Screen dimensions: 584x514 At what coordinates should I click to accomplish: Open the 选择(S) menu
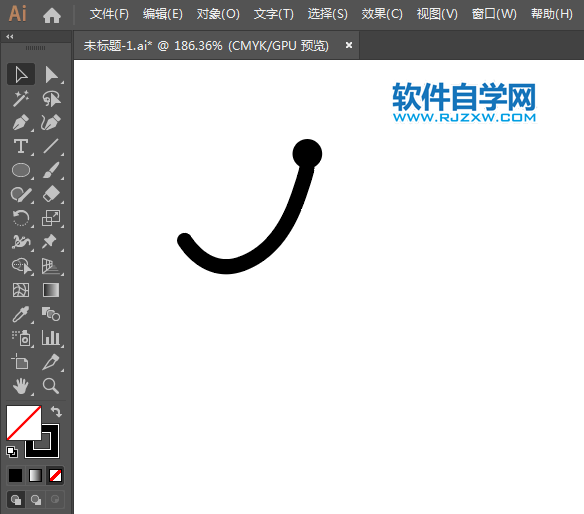point(328,14)
